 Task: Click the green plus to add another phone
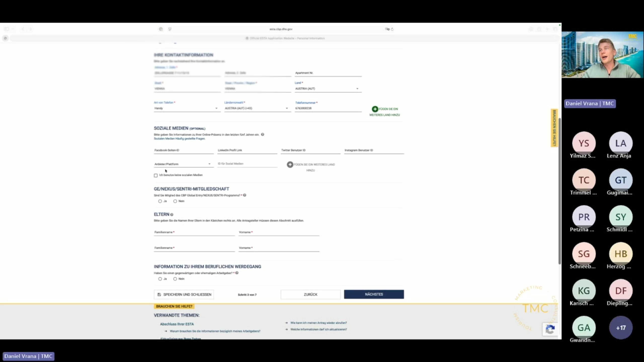[x=375, y=109]
